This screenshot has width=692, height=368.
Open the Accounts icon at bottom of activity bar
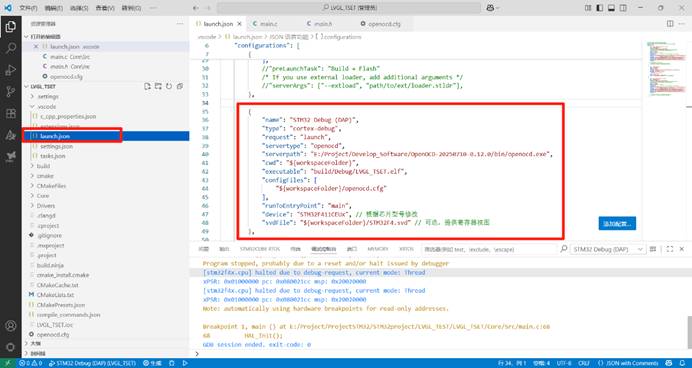point(11,326)
